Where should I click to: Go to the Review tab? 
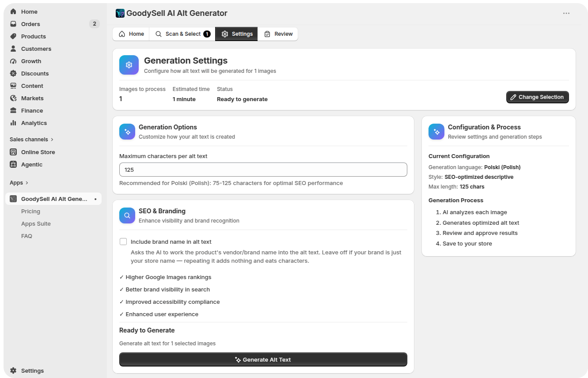(x=278, y=34)
